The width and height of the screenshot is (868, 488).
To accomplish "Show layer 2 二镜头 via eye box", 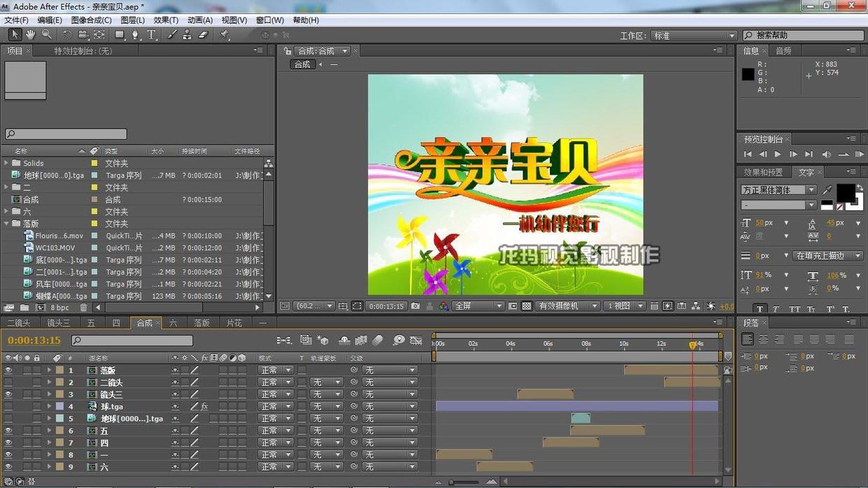I will (x=8, y=382).
